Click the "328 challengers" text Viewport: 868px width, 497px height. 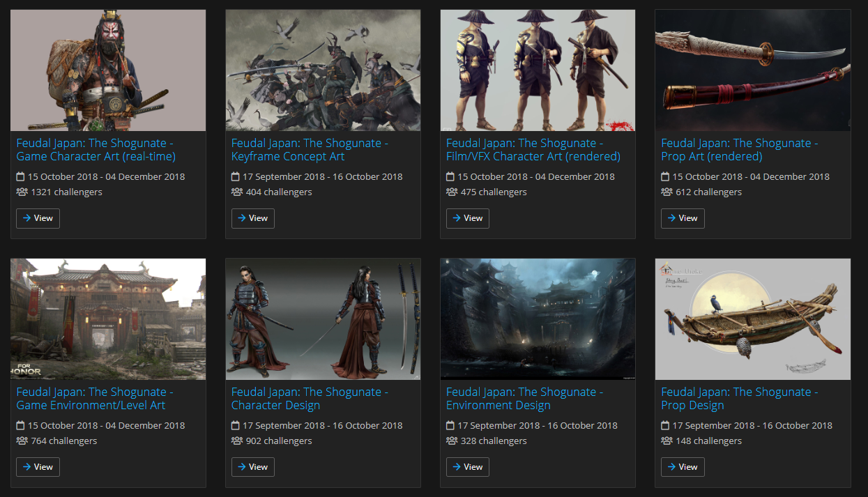494,441
